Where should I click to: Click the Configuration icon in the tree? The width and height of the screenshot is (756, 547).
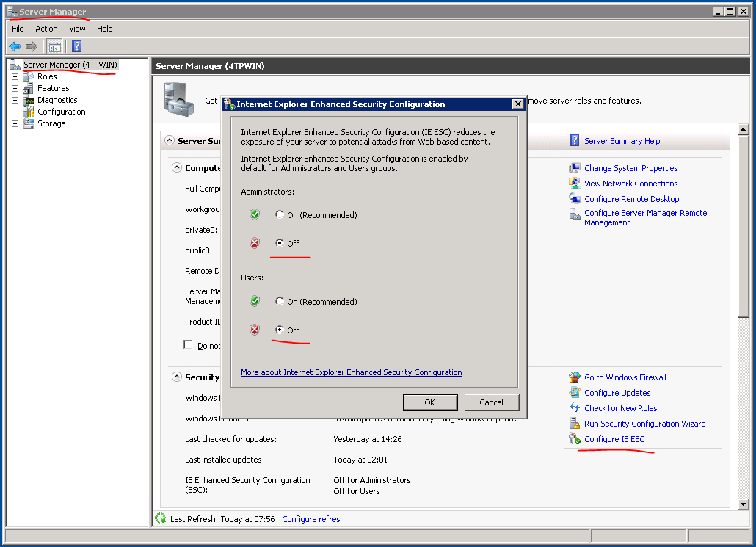click(x=29, y=112)
